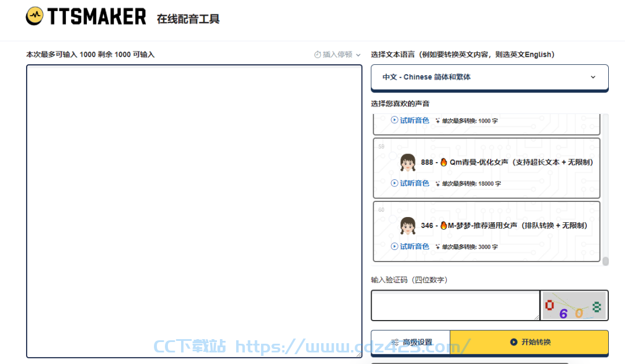
Task: Play 试听音色 preview for voice 346
Action: pyautogui.click(x=410, y=247)
